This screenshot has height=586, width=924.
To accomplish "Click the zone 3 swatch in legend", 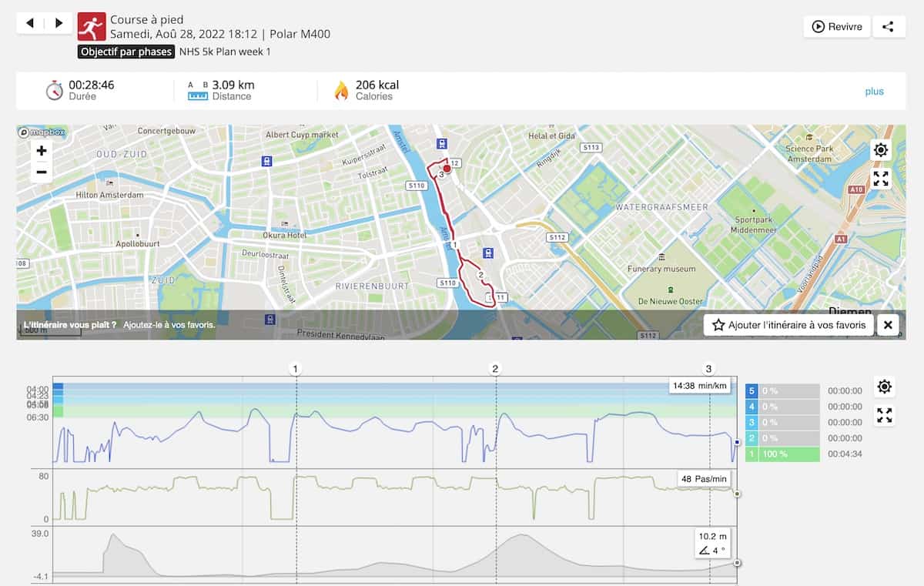I will pos(752,422).
